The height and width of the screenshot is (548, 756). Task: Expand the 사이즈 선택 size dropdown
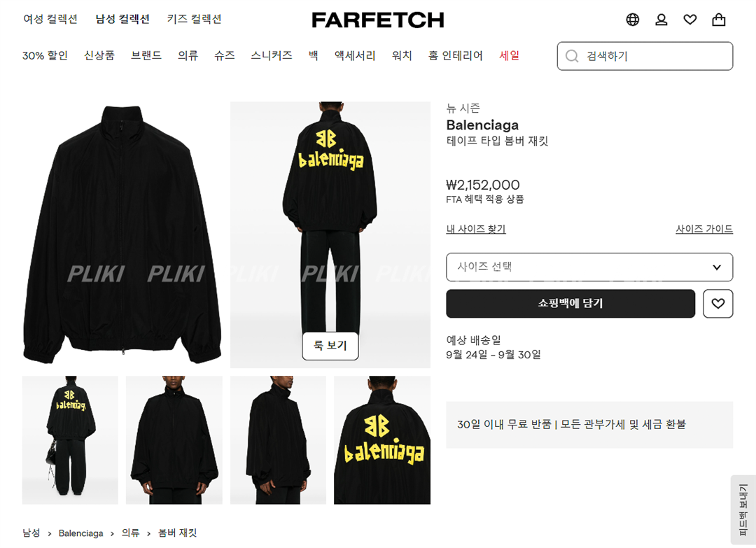pyautogui.click(x=589, y=267)
